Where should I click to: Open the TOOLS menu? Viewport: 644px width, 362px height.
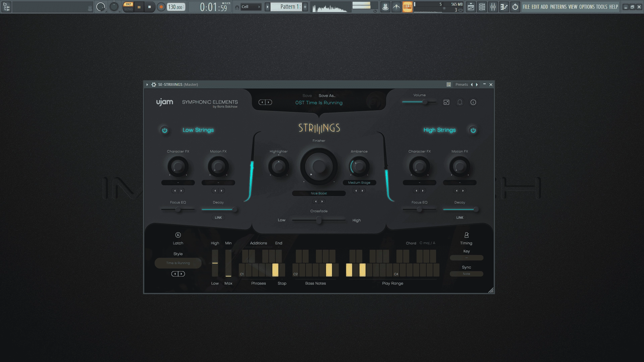pos(602,7)
